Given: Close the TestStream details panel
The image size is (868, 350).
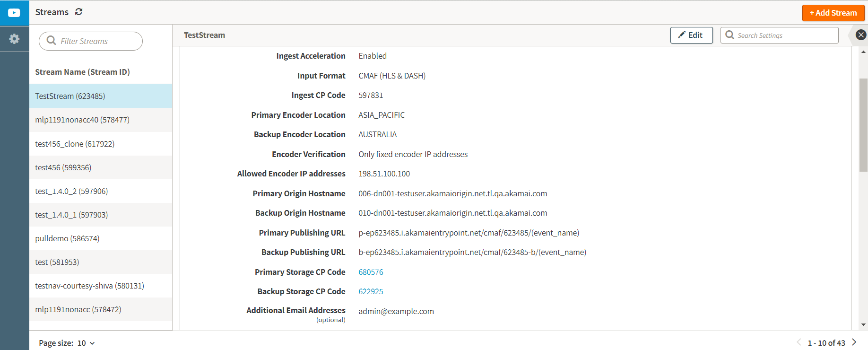Looking at the screenshot, I should pos(861,35).
